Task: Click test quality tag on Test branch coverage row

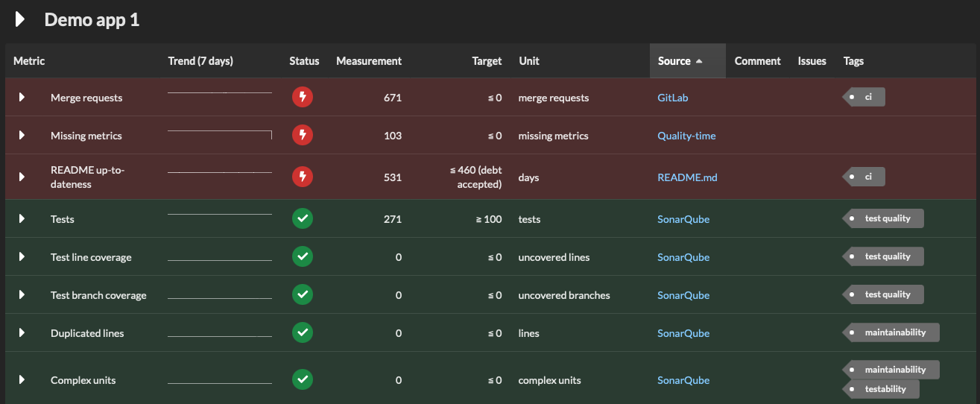Action: [x=883, y=294]
